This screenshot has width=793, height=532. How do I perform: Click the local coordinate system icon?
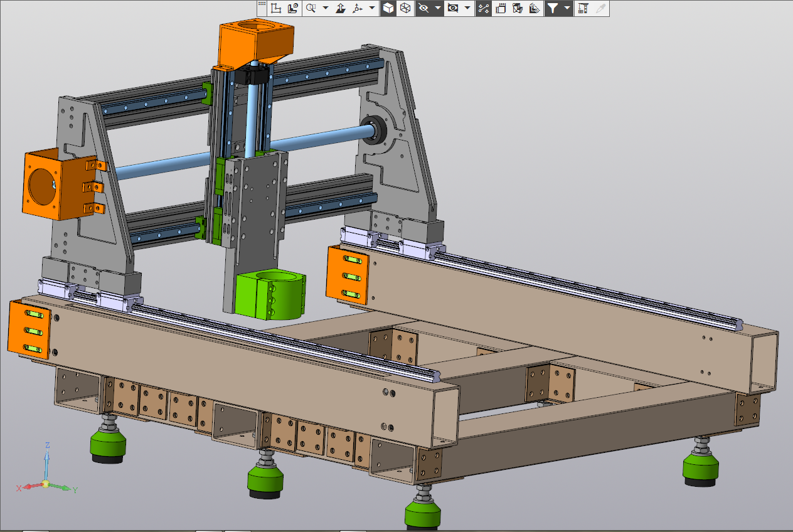pos(293,9)
